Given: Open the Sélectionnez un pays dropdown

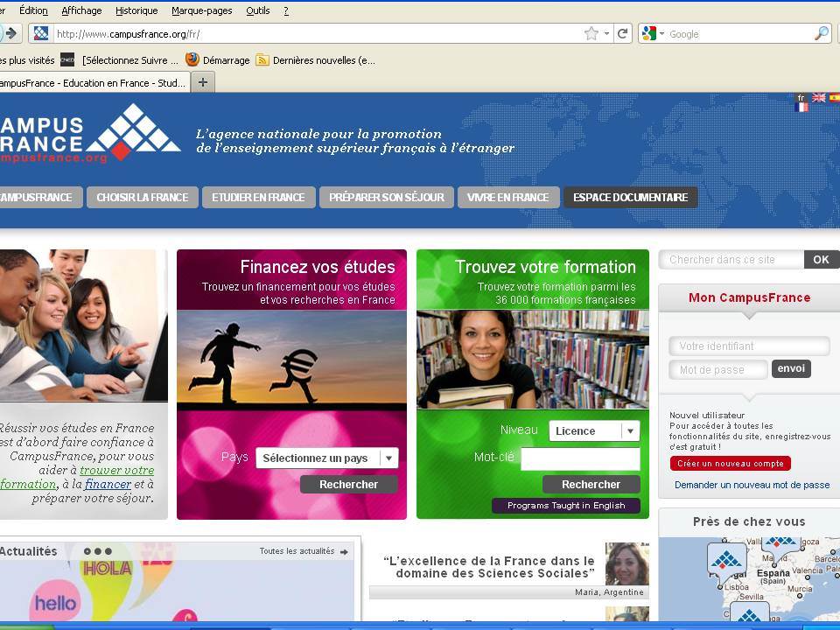Looking at the screenshot, I should pyautogui.click(x=326, y=458).
